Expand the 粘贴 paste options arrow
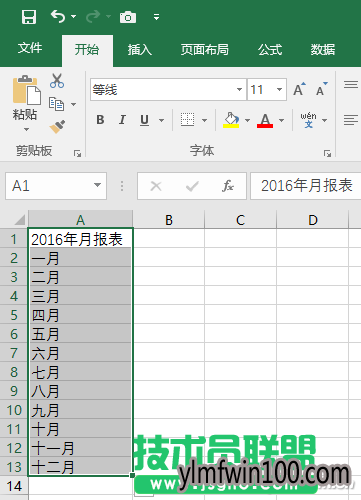The image size is (361, 500). pyautogui.click(x=26, y=129)
